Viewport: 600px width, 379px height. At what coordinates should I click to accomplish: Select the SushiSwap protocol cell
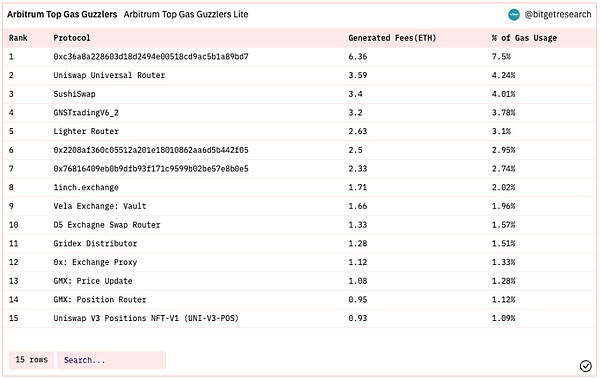[74, 94]
